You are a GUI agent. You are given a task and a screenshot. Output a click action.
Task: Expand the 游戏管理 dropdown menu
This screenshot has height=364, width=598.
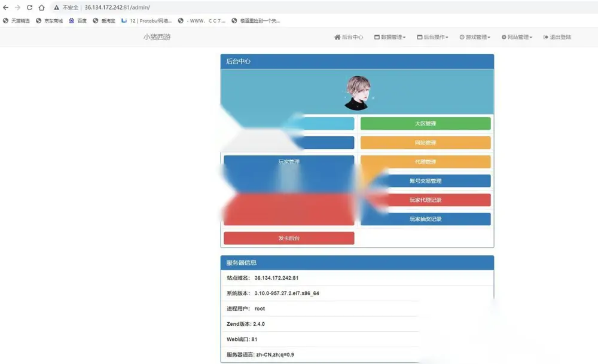point(475,37)
